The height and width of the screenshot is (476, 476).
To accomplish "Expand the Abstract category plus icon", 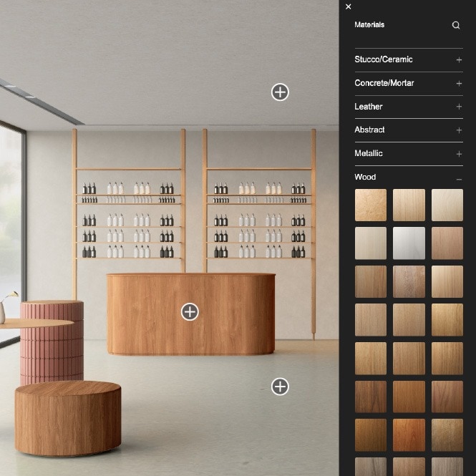I will [459, 130].
